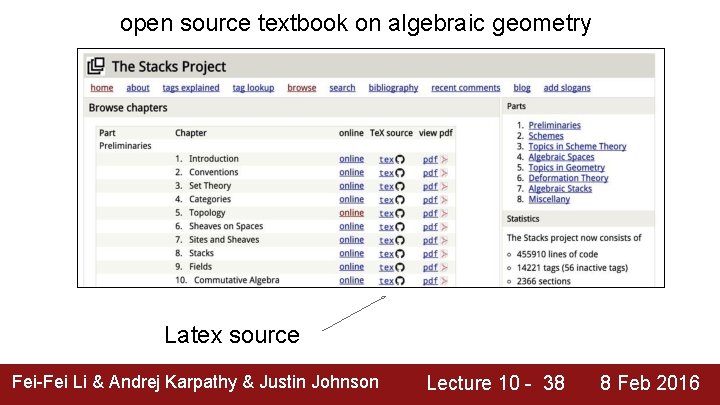Open tex source for Topology
This screenshot has width=720, height=405.
(386, 214)
